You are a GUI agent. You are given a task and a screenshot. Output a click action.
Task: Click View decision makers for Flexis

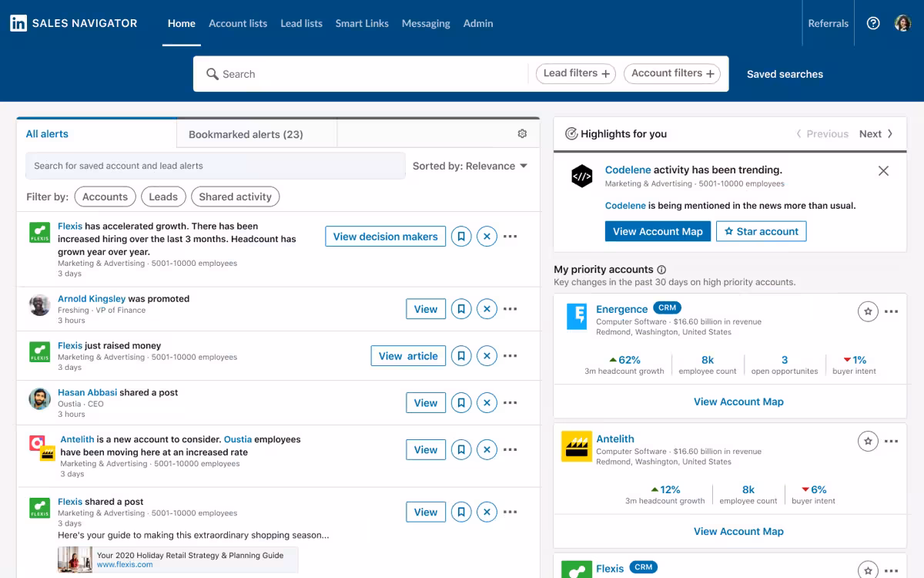pos(385,237)
